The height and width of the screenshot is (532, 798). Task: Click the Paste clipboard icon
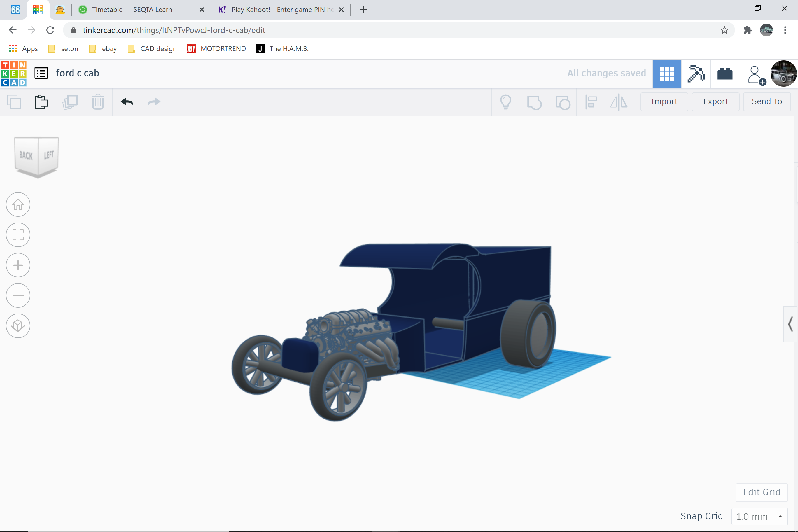point(41,102)
